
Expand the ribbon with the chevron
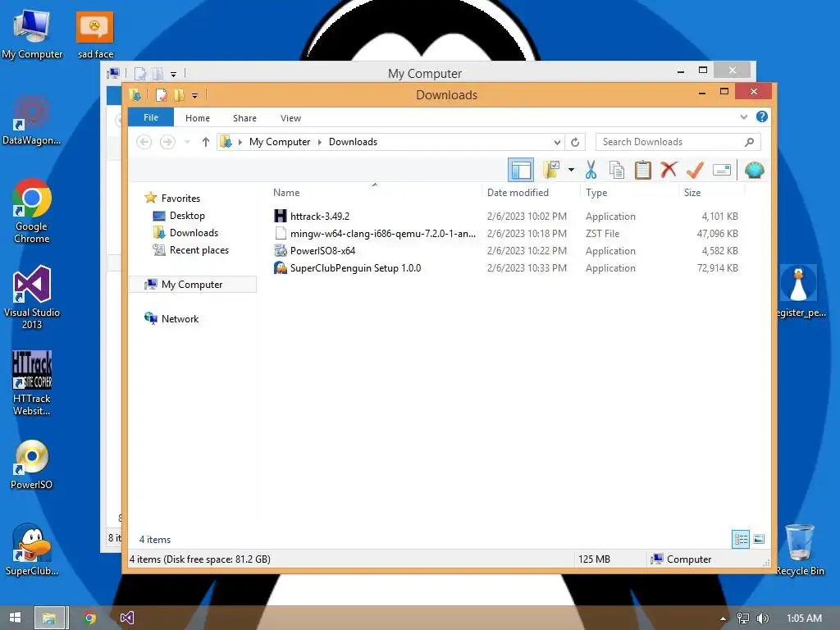743,116
